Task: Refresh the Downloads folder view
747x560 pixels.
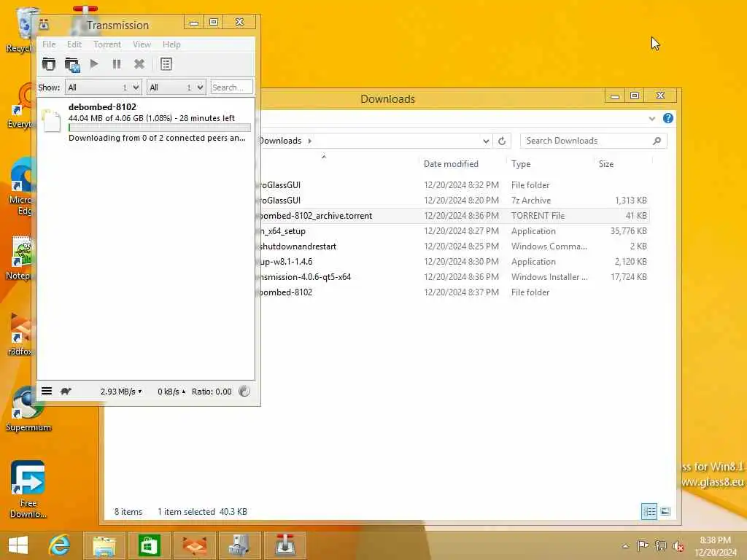Action: coord(502,141)
